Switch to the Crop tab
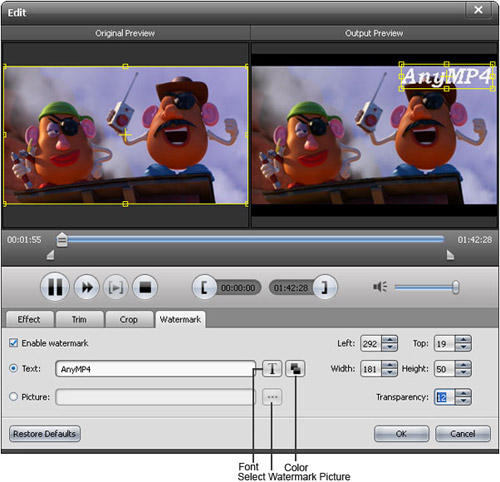Screen dimensions: 500x482 129,319
